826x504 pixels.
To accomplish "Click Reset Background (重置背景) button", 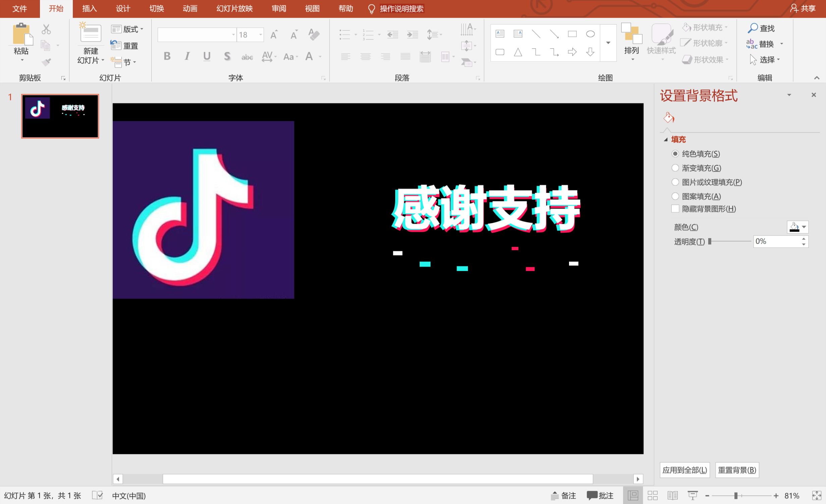I will (x=737, y=470).
